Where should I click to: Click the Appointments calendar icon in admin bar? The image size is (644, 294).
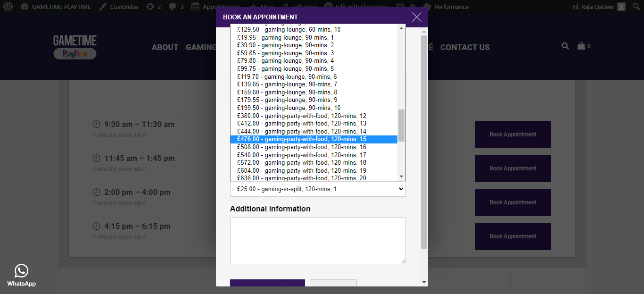[195, 7]
